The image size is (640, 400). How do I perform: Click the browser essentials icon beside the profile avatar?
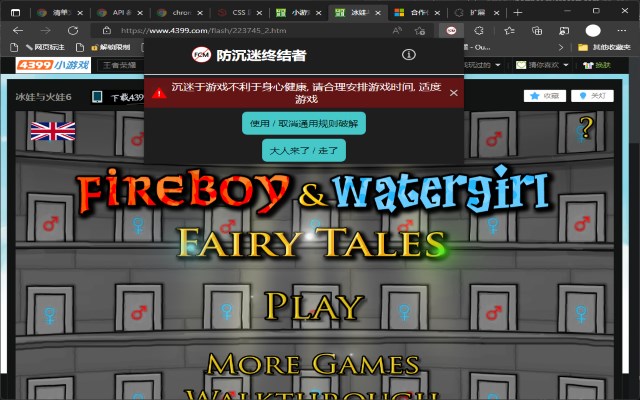coord(564,31)
